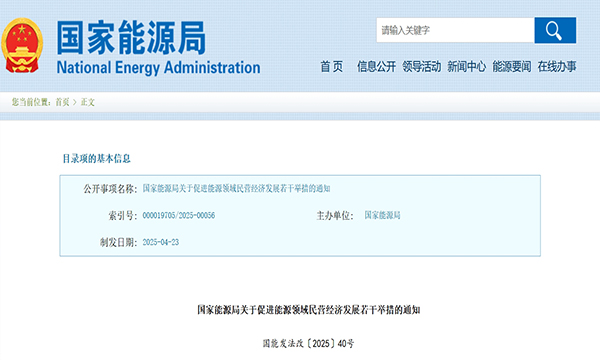Click 首页 link in breadcrumb
This screenshot has width=600, height=360.
coord(62,102)
